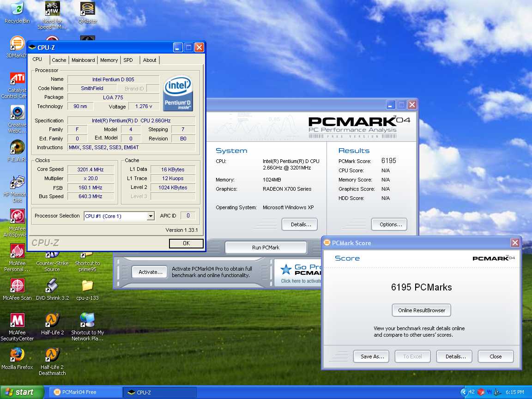Select the CPU tab in CPU-Z
Screen dimensions: 532x399
click(x=37, y=60)
